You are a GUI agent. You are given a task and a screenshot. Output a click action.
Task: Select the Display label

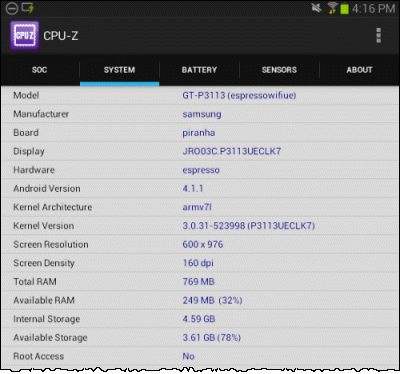coord(29,152)
